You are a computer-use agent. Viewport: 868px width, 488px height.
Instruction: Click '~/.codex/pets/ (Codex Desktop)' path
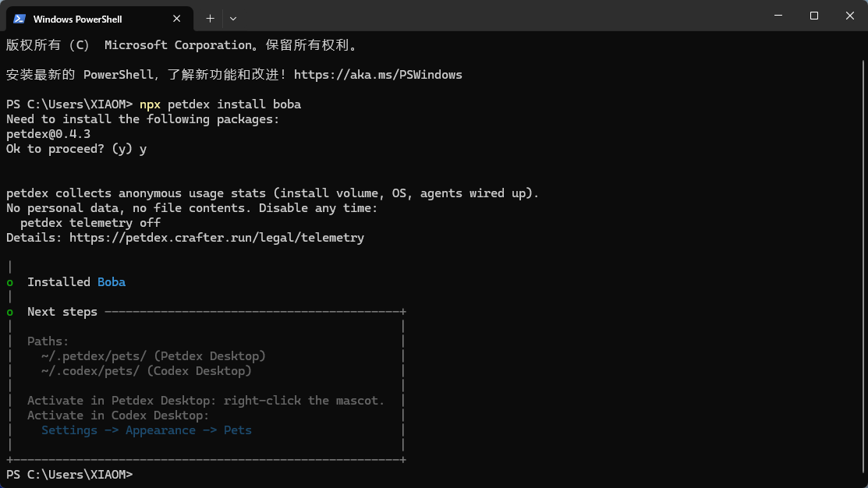click(x=146, y=371)
